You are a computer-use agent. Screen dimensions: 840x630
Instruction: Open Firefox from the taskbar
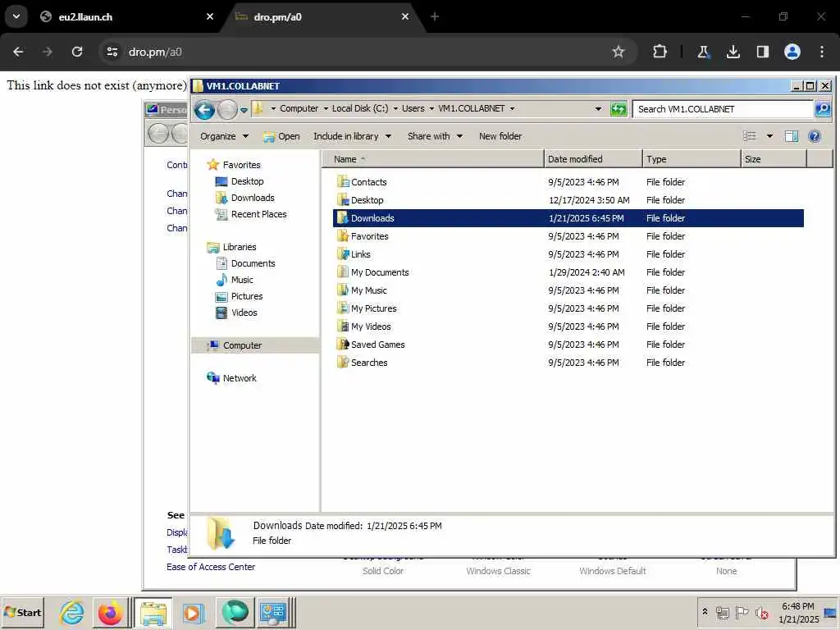[111, 612]
